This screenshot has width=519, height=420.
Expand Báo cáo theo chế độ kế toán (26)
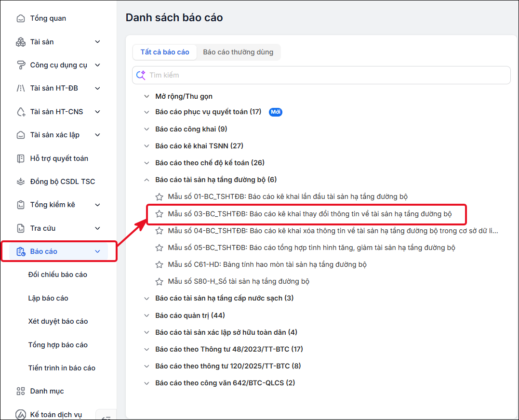click(x=146, y=163)
